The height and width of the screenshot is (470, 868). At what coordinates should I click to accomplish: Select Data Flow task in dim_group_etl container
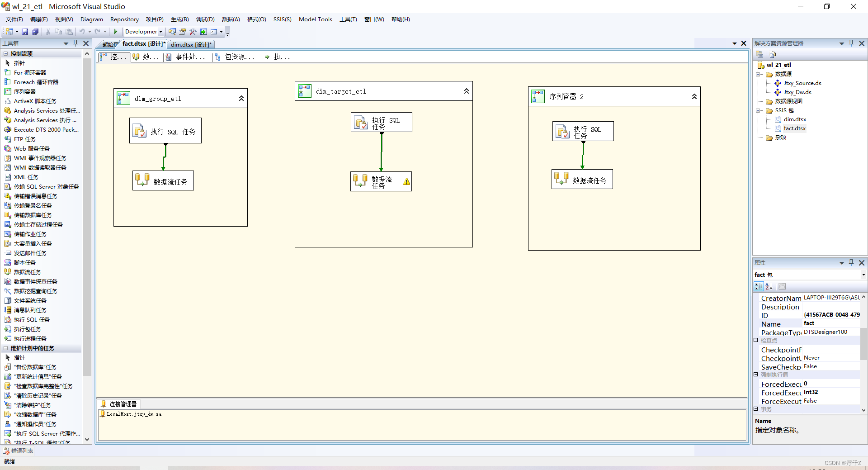tap(163, 181)
